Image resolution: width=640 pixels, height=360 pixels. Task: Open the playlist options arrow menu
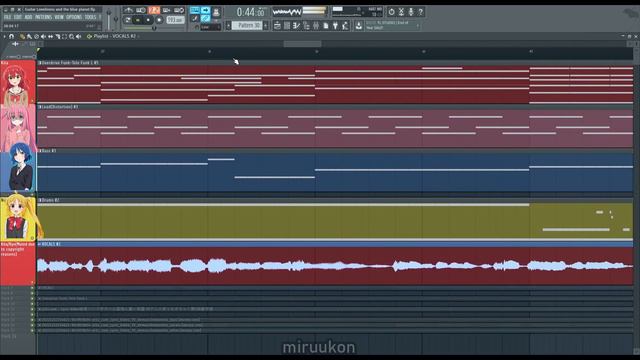(x=4, y=36)
